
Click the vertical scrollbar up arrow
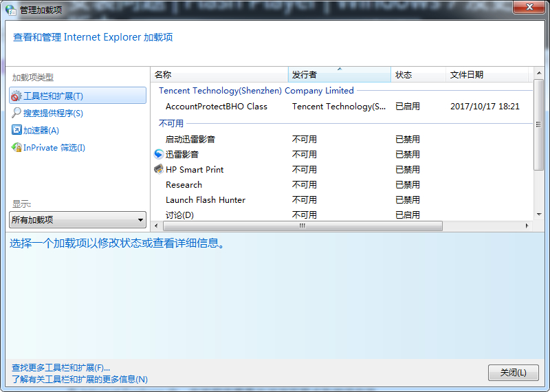(539, 73)
